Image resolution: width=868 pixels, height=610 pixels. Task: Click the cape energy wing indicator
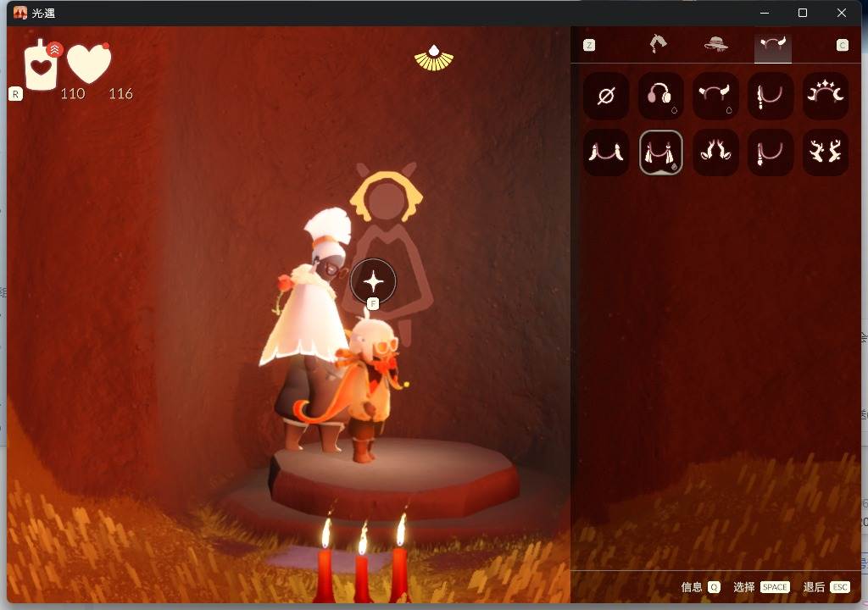434,58
